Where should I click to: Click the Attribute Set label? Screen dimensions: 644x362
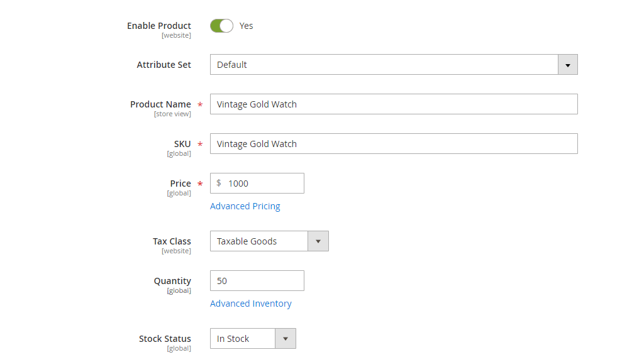coord(164,65)
